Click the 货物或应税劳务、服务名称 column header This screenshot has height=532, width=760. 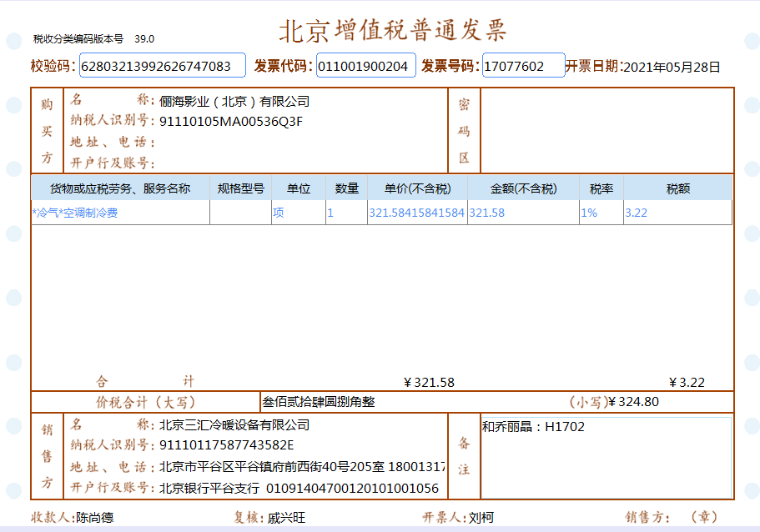(x=120, y=188)
